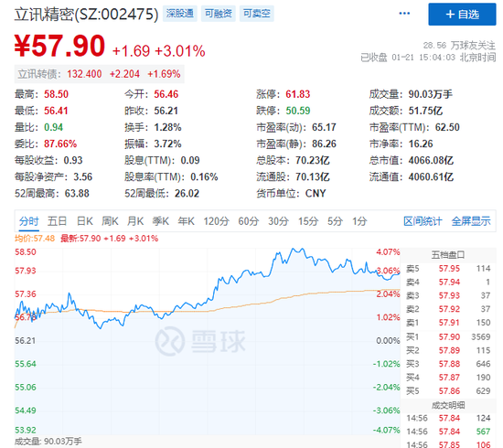
Task: Click the 货币单位 CNY entry
Action: click(x=291, y=194)
